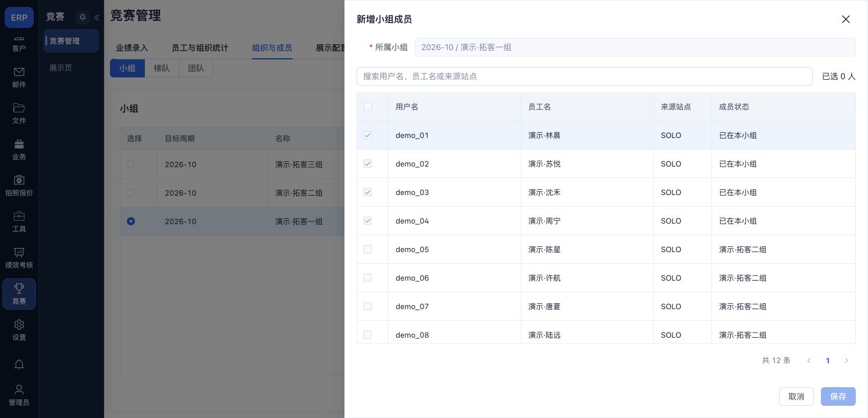Open 展示页 in side menu
This screenshot has height=418, width=868.
tap(71, 68)
